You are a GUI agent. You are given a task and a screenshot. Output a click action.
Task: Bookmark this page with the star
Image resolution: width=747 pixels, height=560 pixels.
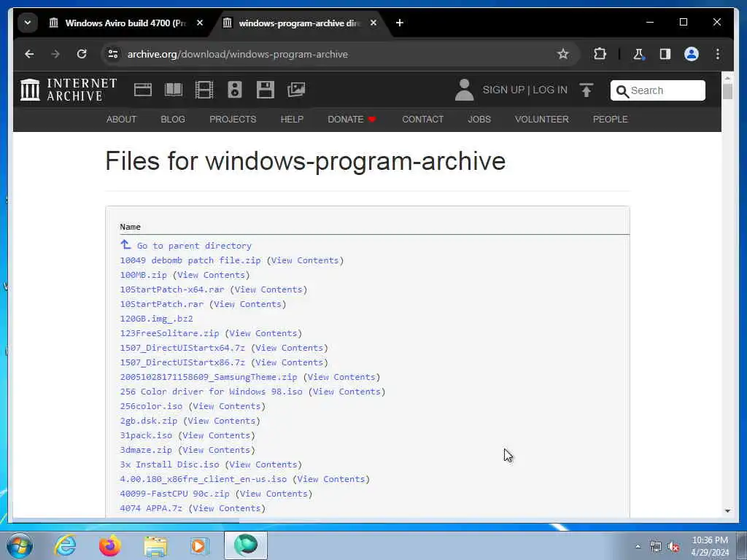pyautogui.click(x=563, y=54)
